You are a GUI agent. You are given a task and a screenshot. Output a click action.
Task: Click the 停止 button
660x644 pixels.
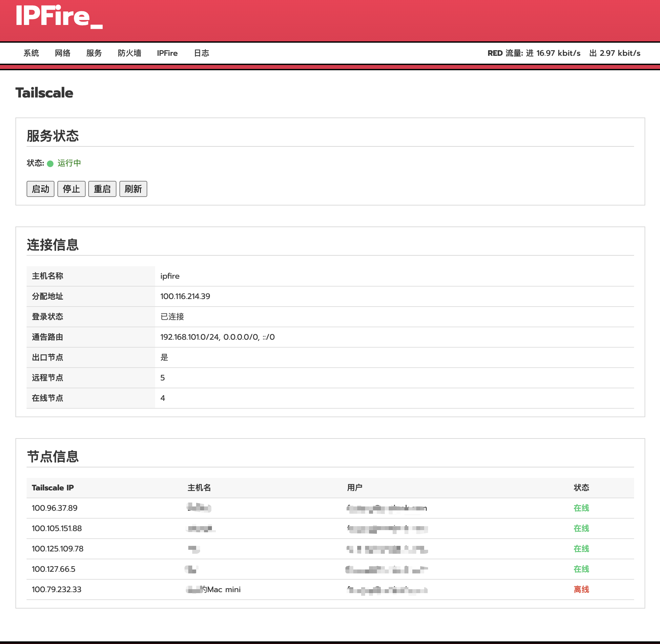(71, 189)
